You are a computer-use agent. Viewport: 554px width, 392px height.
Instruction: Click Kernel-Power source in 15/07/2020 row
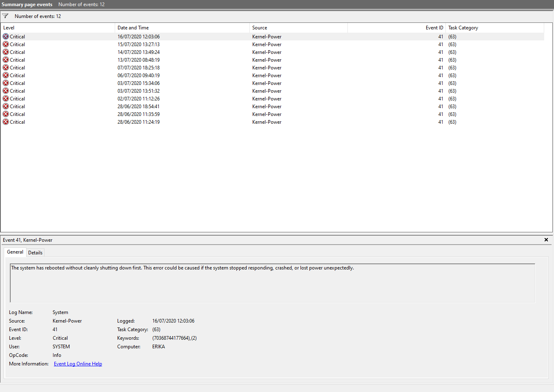coord(267,45)
